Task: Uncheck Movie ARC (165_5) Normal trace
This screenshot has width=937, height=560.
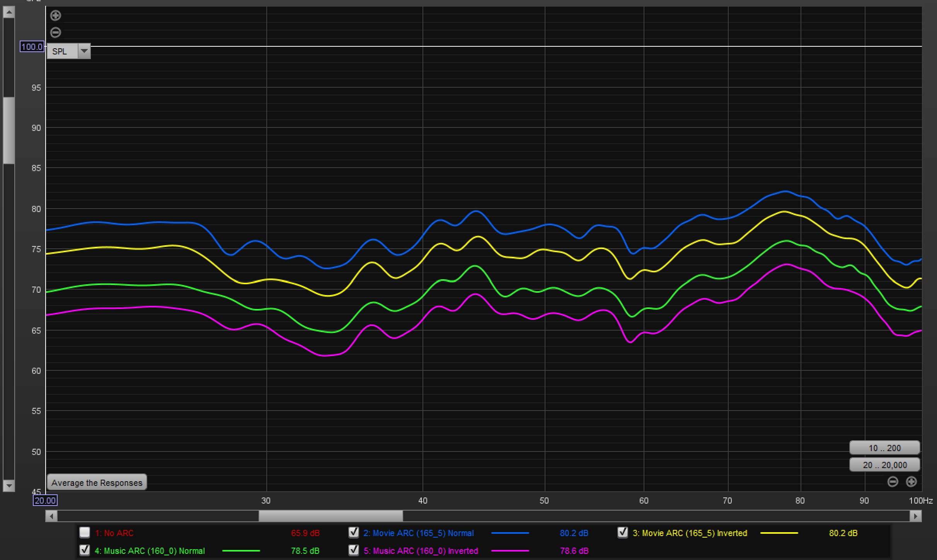Action: (353, 533)
